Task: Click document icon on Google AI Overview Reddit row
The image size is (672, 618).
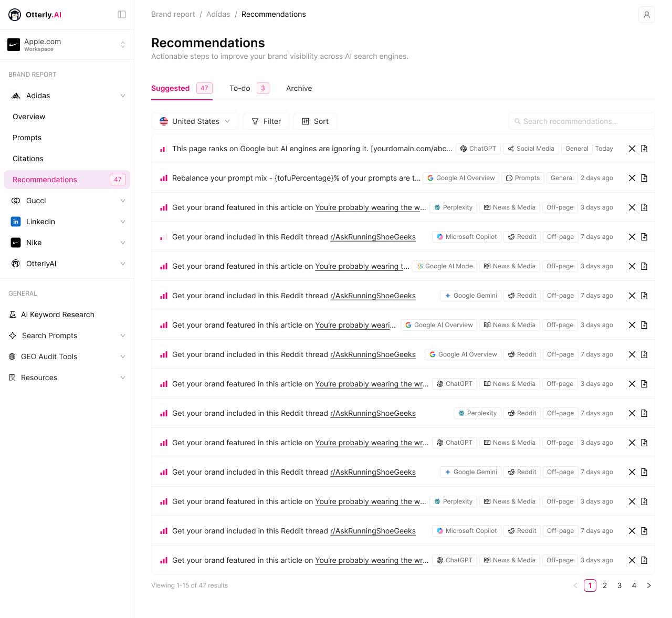Action: tap(644, 354)
